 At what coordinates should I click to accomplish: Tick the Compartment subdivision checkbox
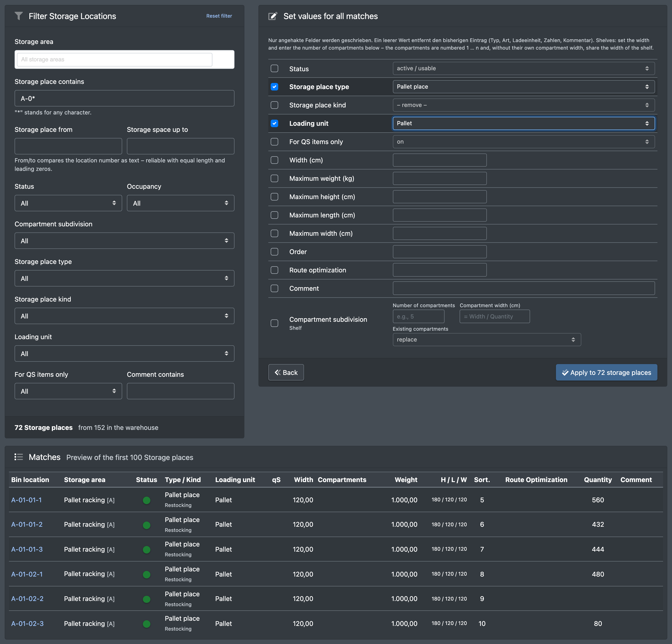coord(274,323)
